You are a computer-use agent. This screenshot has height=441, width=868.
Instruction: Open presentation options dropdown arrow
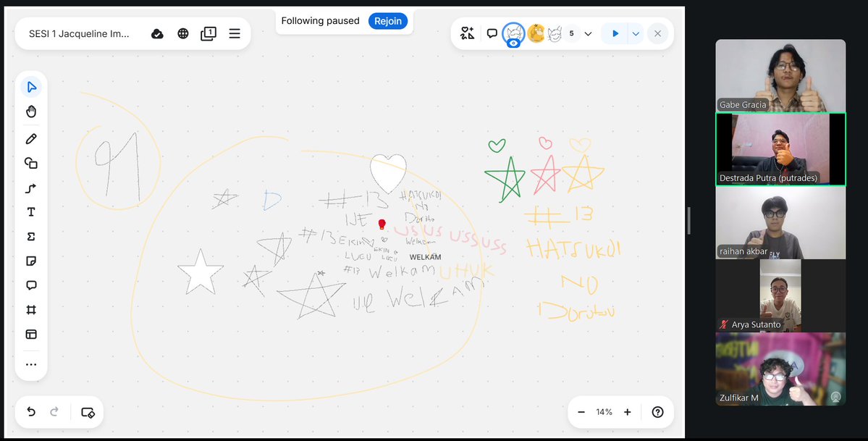click(636, 34)
